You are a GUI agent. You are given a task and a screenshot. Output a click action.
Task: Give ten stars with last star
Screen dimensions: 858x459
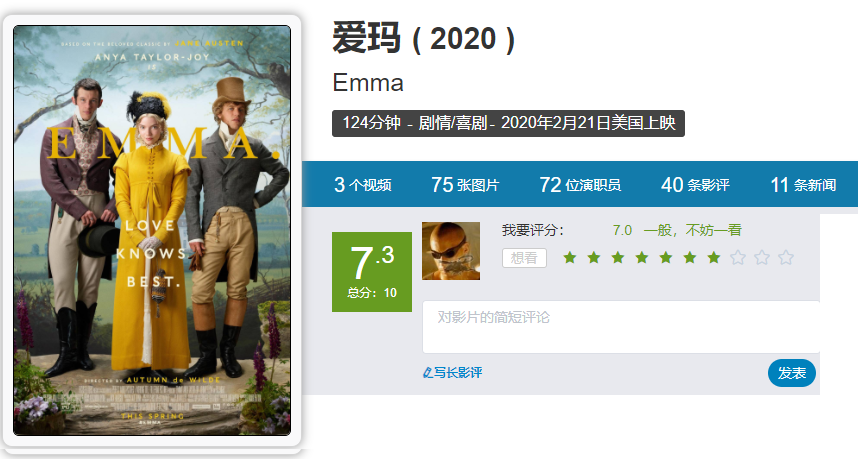tap(786, 257)
